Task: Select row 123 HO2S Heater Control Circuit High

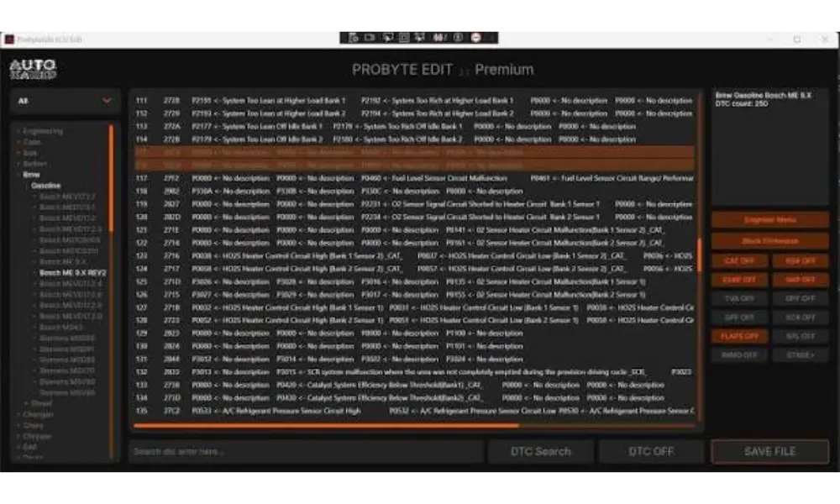Action: click(414, 255)
